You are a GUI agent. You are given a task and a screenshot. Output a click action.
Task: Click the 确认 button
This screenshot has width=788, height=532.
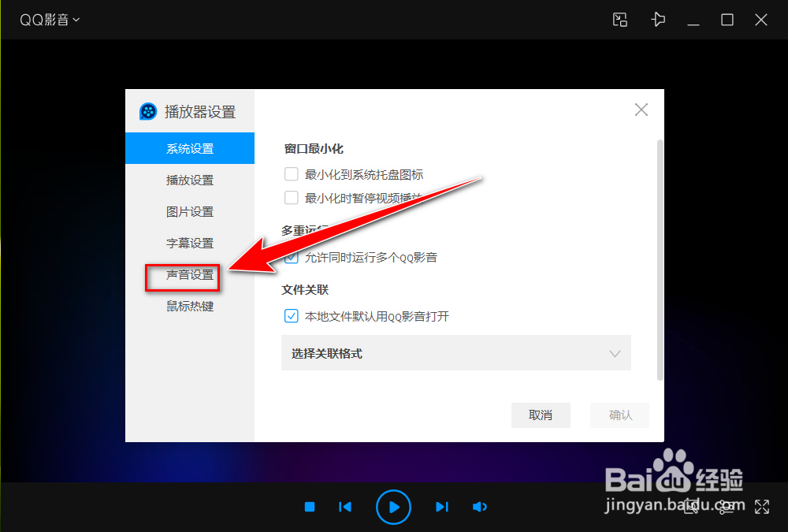620,415
